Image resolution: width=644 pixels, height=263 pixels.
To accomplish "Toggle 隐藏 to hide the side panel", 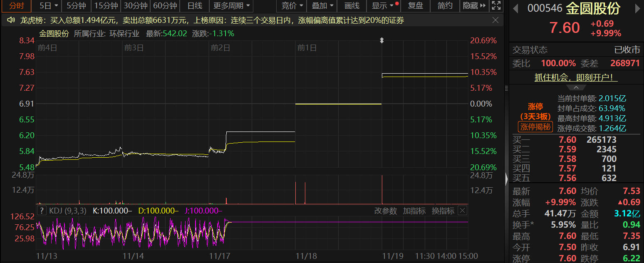I will [474, 6].
